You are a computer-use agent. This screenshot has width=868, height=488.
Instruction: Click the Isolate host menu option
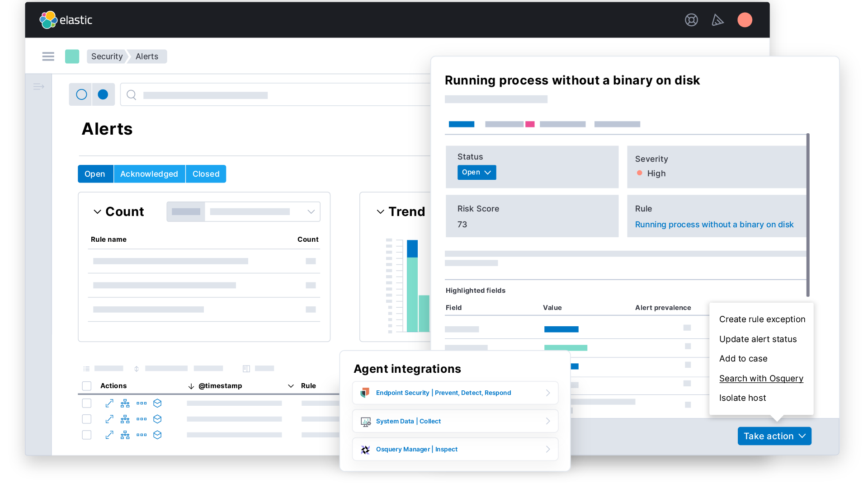(x=742, y=398)
